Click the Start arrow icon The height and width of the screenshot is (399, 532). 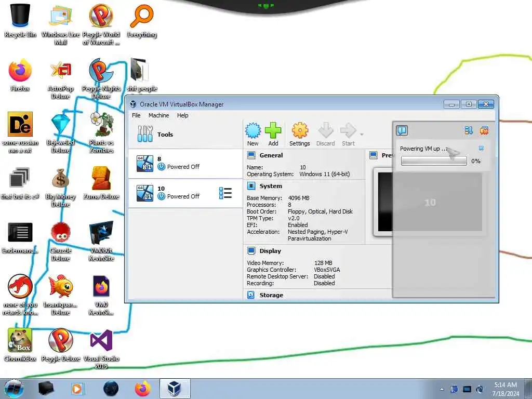coord(348,130)
